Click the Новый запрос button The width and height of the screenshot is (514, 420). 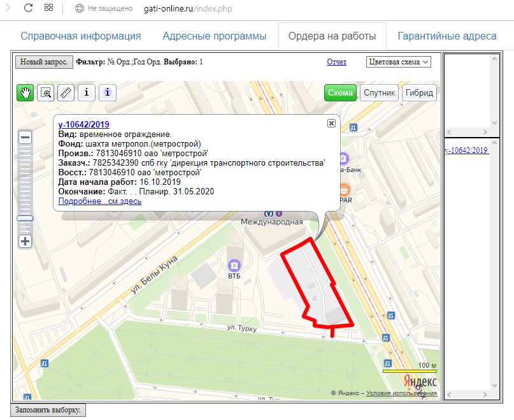[43, 62]
